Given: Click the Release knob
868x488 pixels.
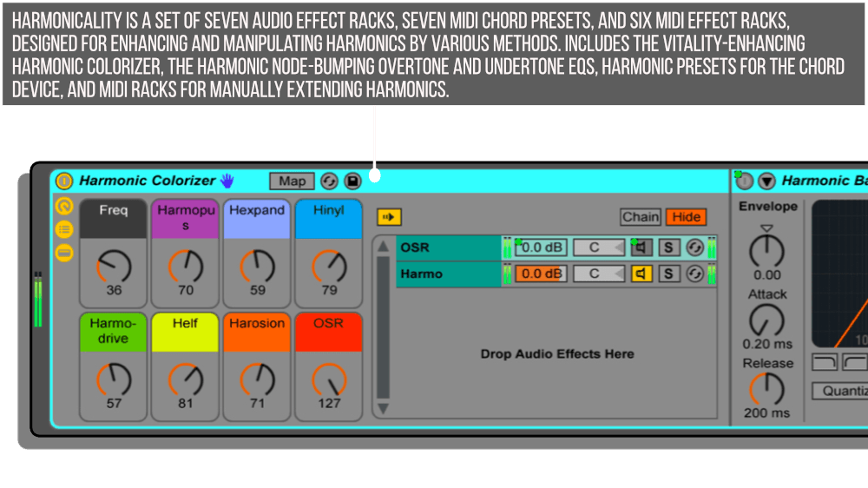Looking at the screenshot, I should (766, 389).
